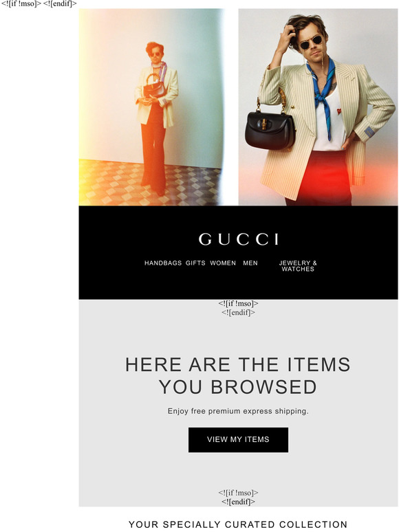Viewport: 399px width, 532px height.
Task: Open the MEN category link
Action: 250,263
